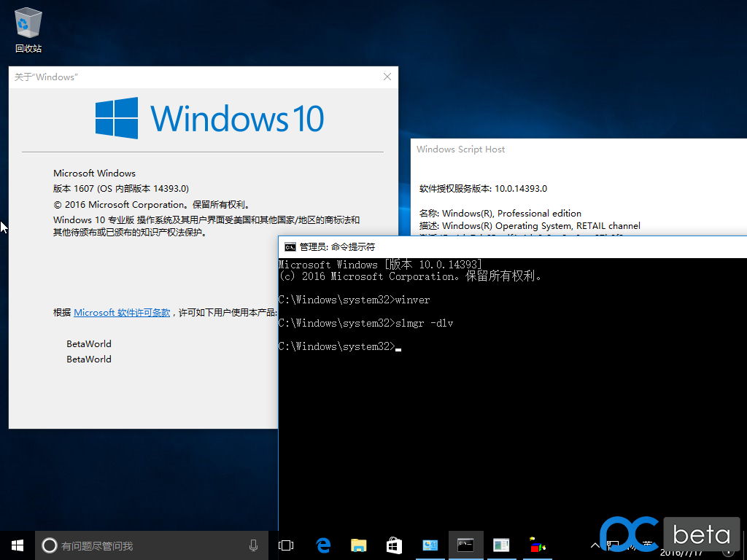Open the 'Microsoft 软件许可条款' link
The width and height of the screenshot is (747, 560).
[x=122, y=312]
